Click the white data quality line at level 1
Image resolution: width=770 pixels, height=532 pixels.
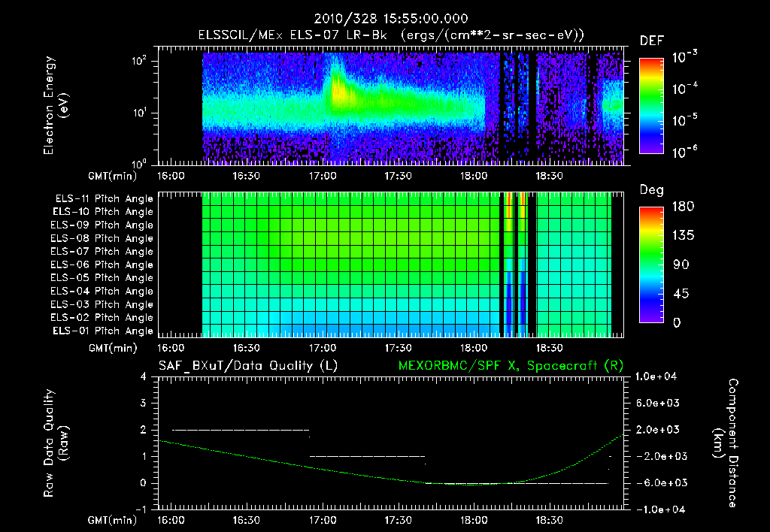pyautogui.click(x=367, y=456)
